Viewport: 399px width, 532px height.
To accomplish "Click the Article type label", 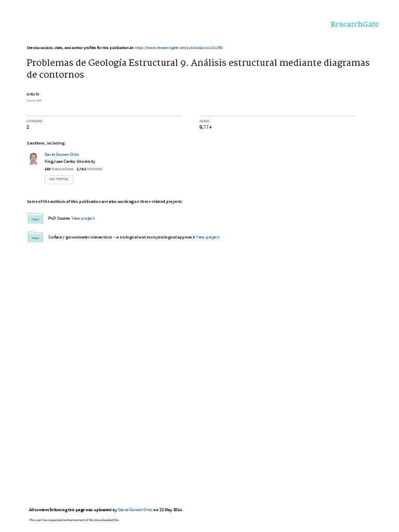I will [x=33, y=94].
